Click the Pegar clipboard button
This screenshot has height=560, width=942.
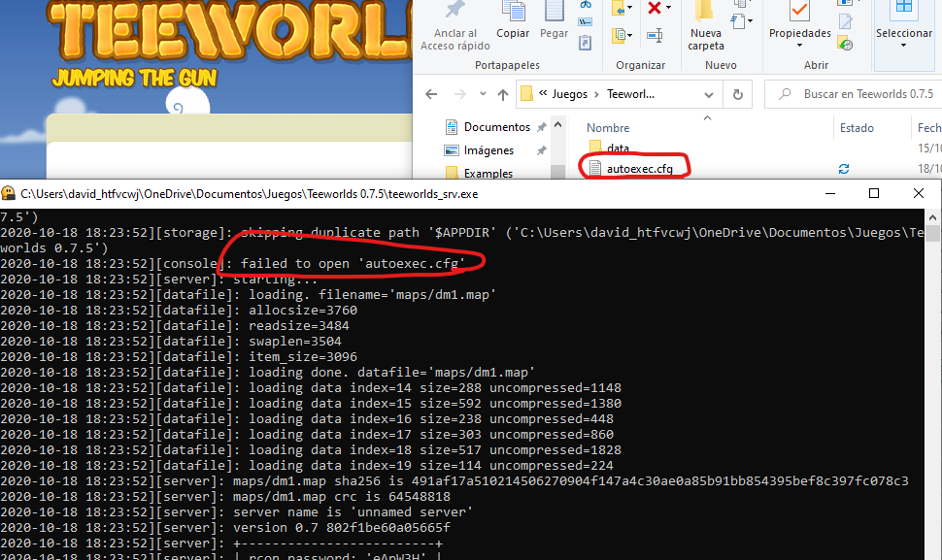pos(554,21)
